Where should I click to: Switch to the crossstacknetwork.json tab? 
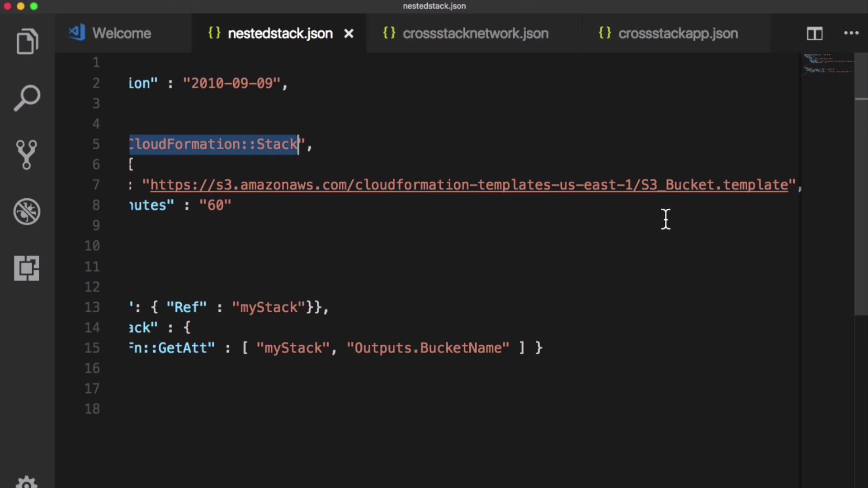click(x=475, y=33)
